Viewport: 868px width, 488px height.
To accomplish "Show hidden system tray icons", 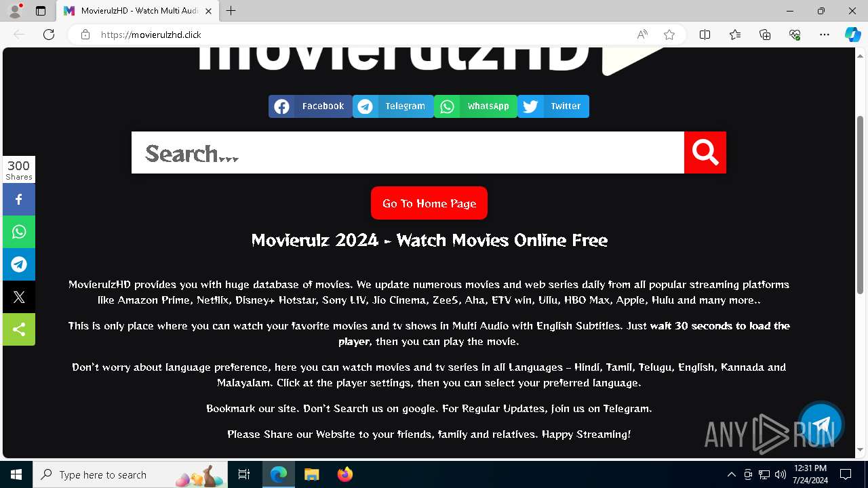I will (731, 474).
